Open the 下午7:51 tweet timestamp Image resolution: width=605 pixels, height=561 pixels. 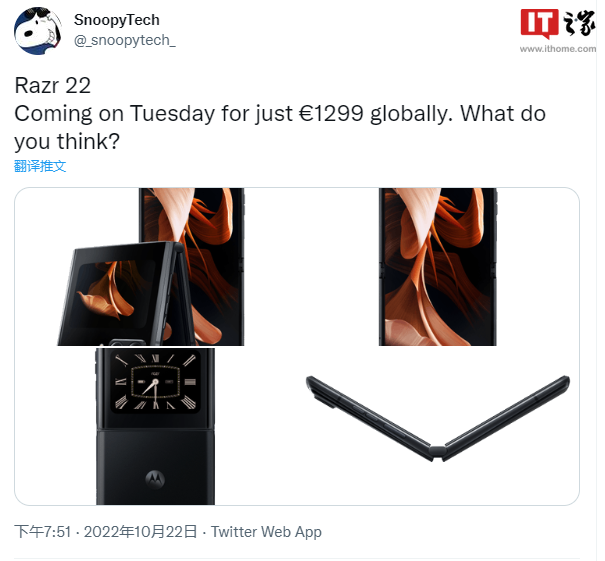coord(43,532)
